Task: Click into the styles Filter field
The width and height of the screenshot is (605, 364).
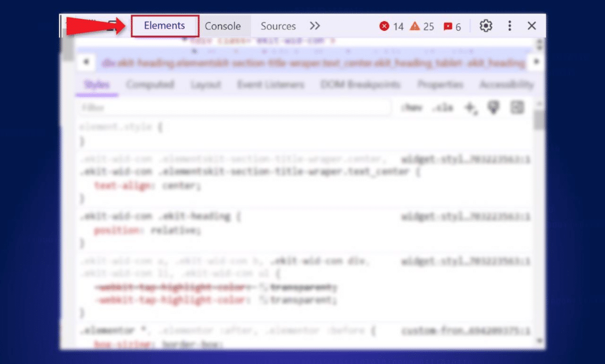Action: [x=235, y=108]
